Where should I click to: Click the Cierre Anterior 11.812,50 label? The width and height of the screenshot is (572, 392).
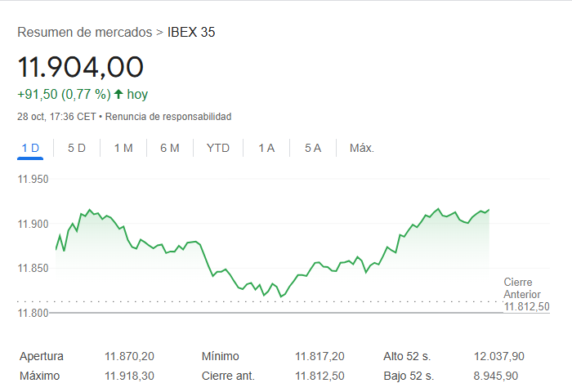[526, 294]
